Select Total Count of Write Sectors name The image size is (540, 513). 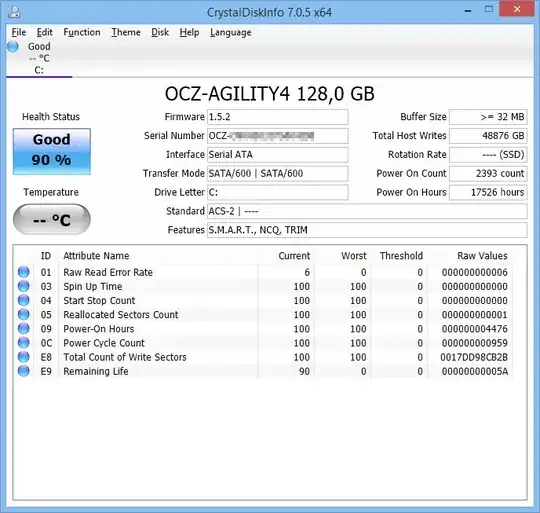pos(125,357)
